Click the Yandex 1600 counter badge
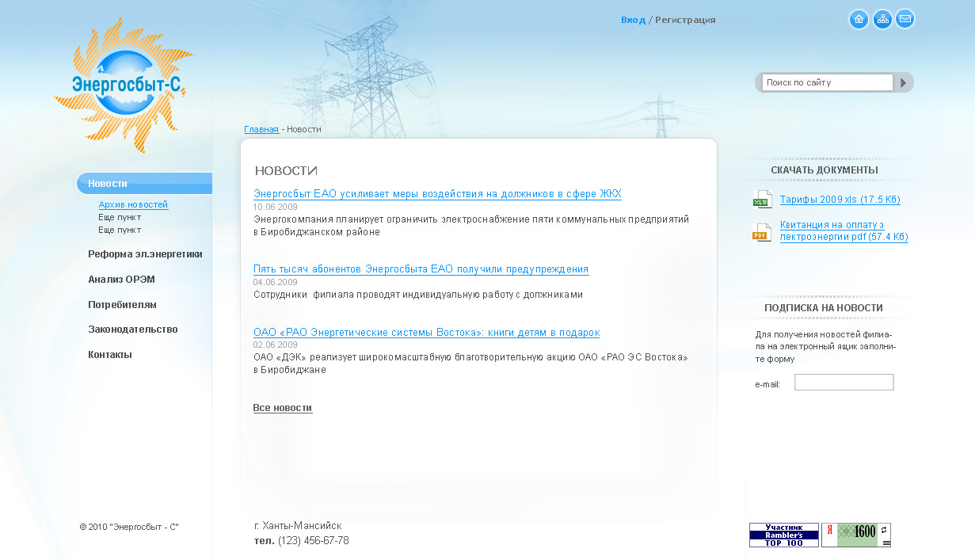Image resolution: width=975 pixels, height=560 pixels. 856,535
